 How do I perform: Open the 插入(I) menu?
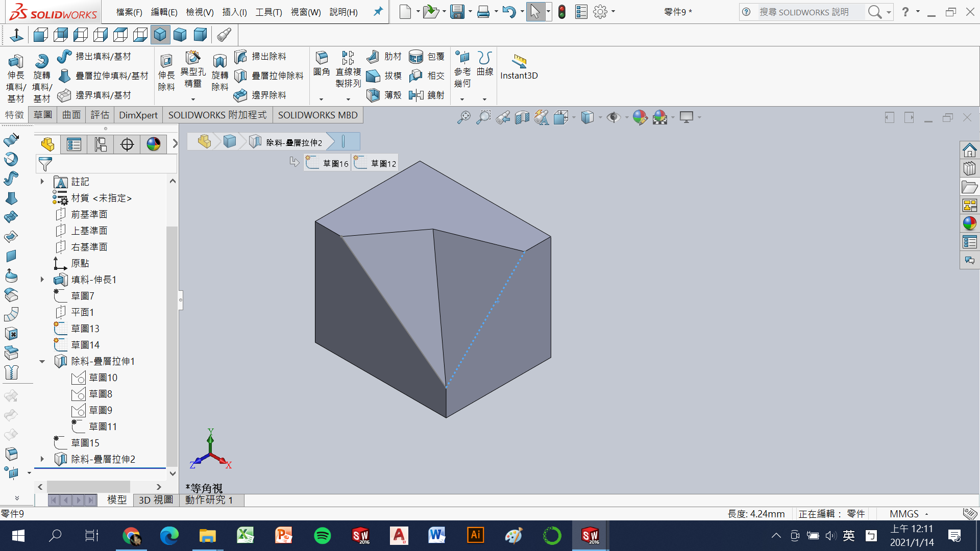pos(234,12)
